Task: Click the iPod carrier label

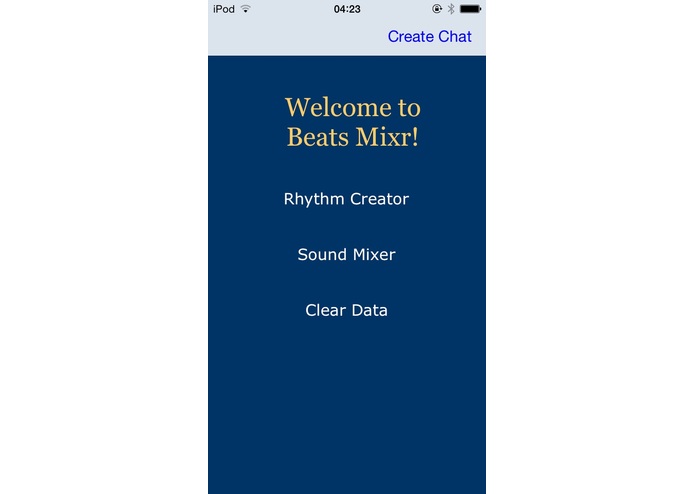Action: tap(224, 9)
